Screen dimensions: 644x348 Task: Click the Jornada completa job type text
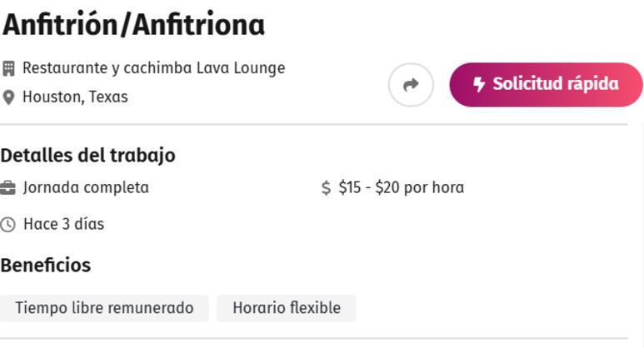(x=86, y=187)
